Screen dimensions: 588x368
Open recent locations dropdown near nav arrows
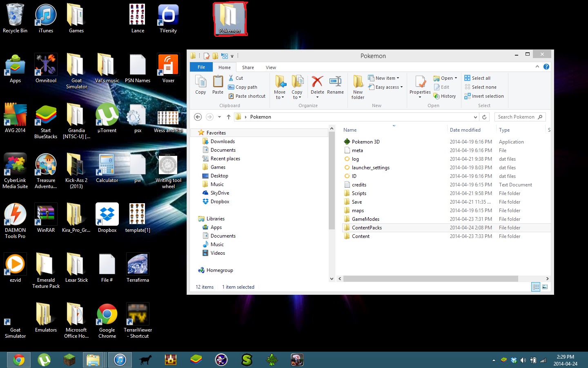pyautogui.click(x=219, y=117)
